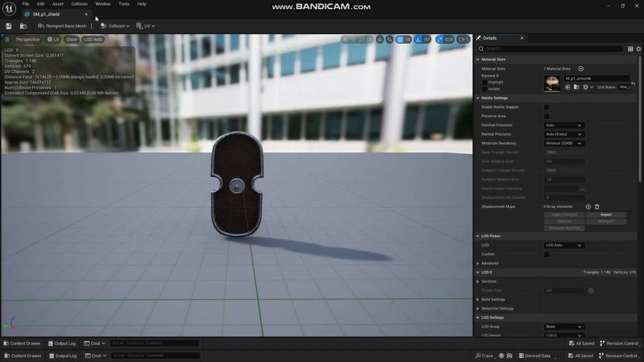Click the Perspective viewport mode button
644x362 pixels.
28,39
